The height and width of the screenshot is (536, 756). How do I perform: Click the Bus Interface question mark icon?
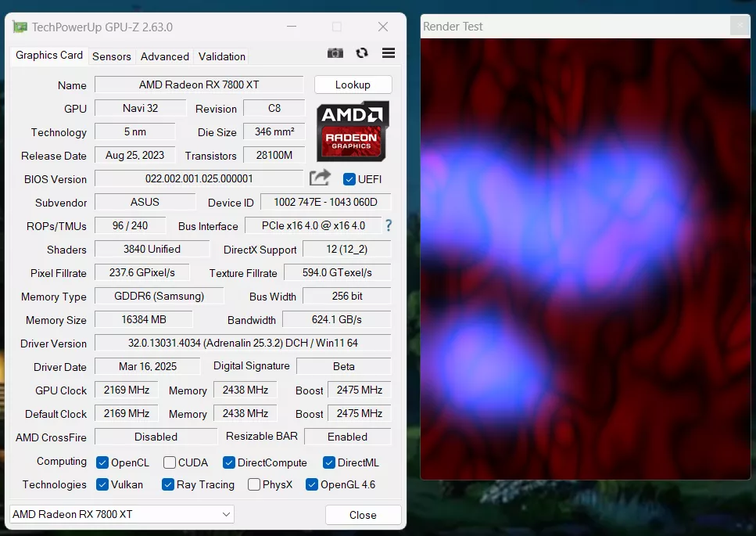pyautogui.click(x=389, y=225)
